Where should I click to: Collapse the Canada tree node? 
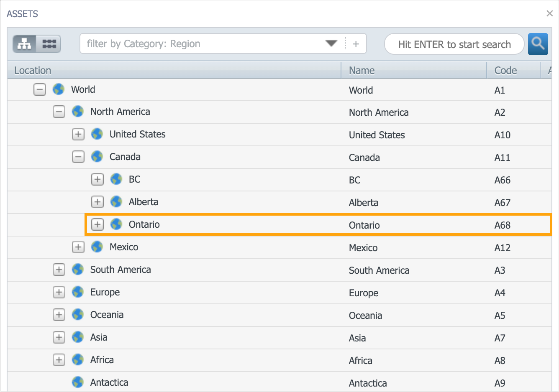78,157
